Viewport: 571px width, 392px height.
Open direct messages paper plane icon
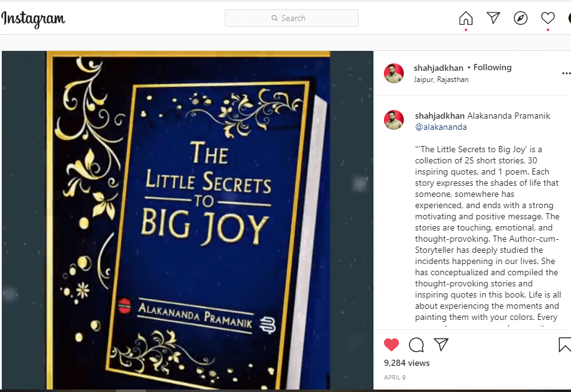coord(493,18)
